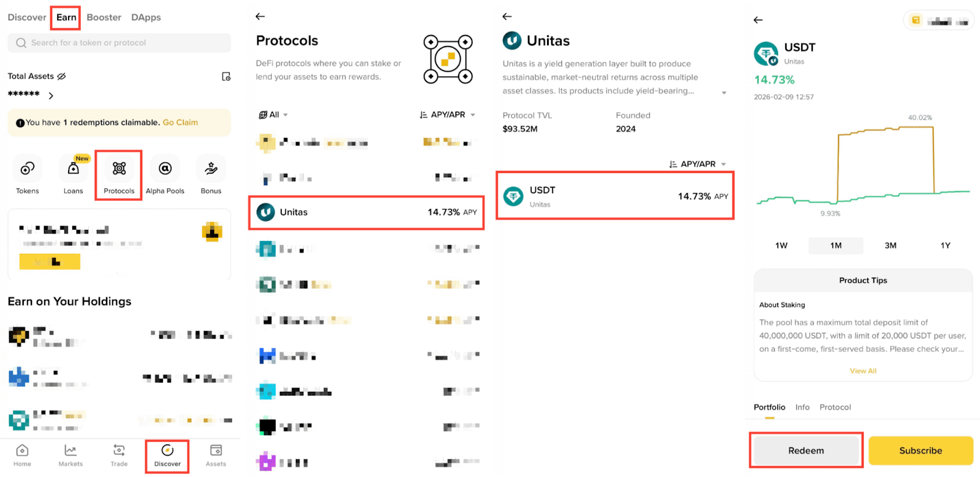Switch to the Info tab
Image resolution: width=980 pixels, height=477 pixels.
802,407
